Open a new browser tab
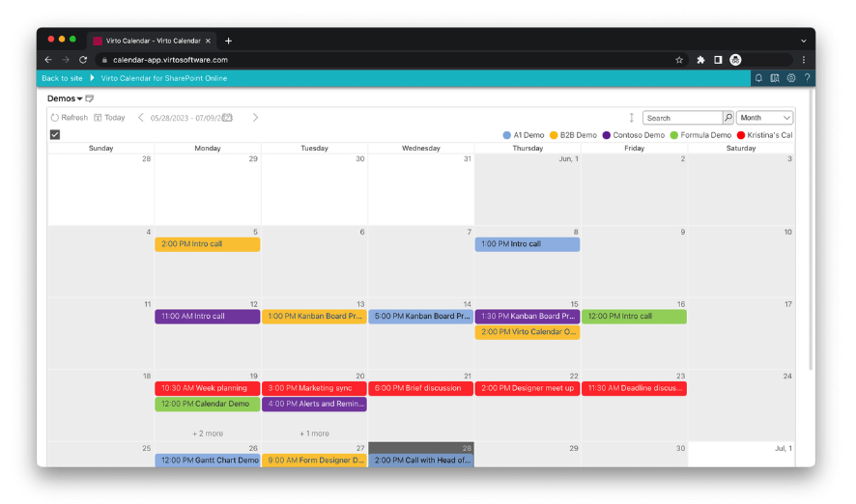 coord(228,41)
